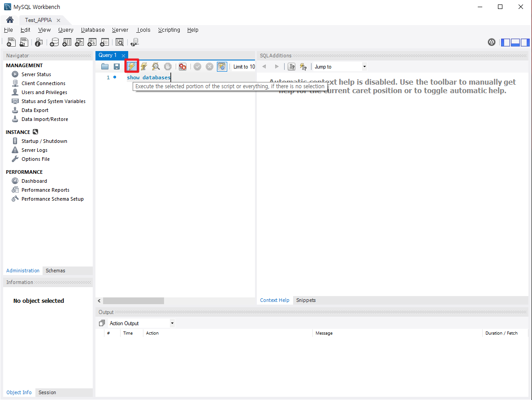Toggle the left sidebar panel visibility

(x=506, y=43)
